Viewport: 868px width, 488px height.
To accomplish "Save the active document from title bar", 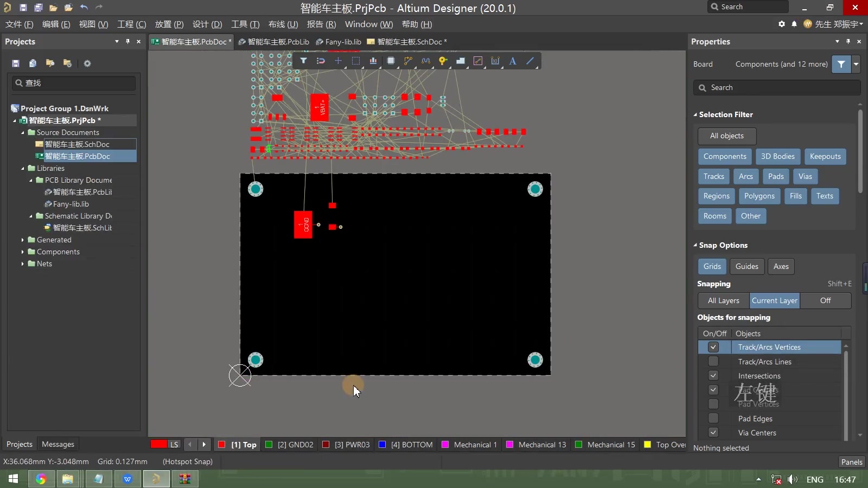I will coord(23,8).
